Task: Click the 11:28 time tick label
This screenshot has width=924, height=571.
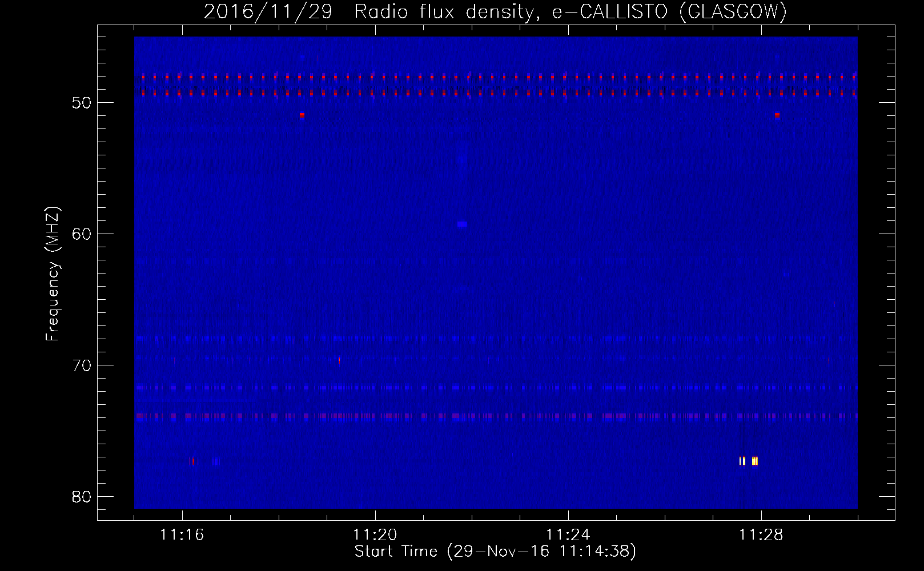Action: click(x=761, y=535)
